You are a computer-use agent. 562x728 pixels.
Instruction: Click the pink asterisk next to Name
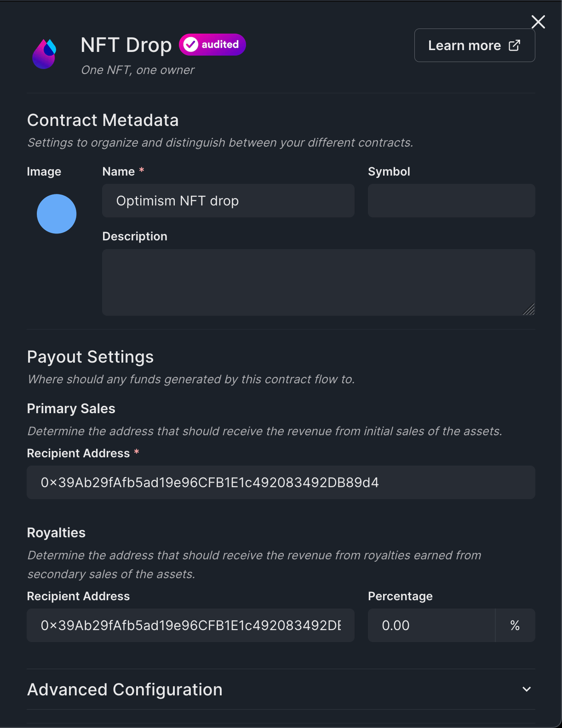[141, 171]
